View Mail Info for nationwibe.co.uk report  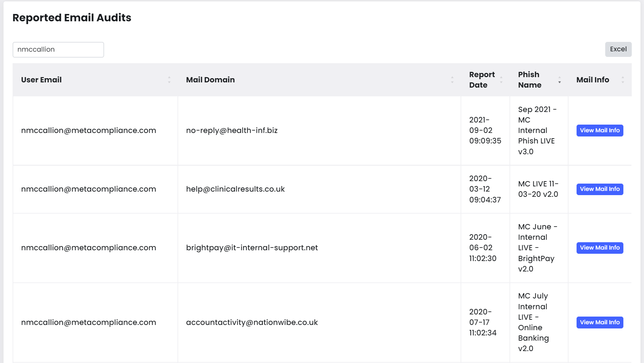click(x=600, y=323)
